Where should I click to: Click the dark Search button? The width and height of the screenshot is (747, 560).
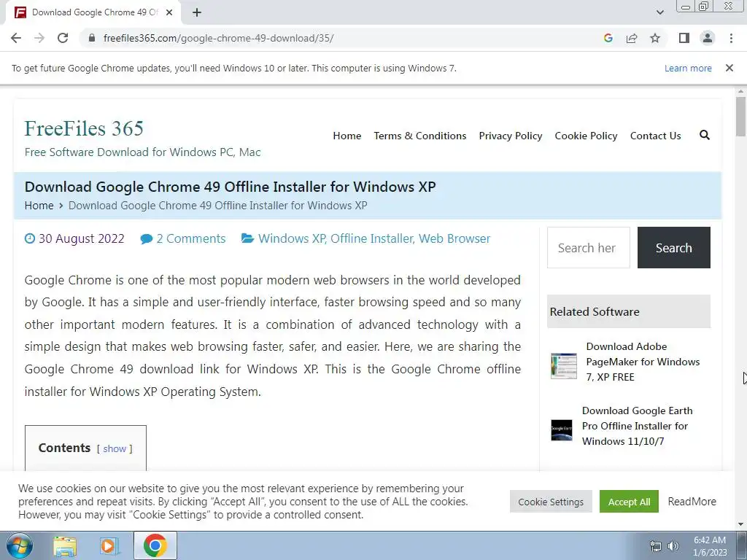(x=673, y=248)
